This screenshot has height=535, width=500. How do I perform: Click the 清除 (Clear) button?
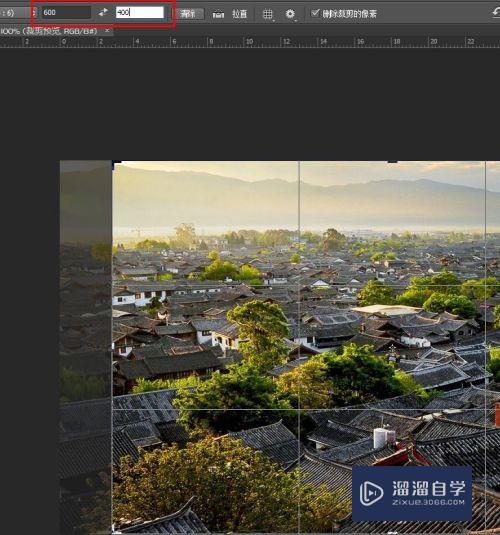190,14
